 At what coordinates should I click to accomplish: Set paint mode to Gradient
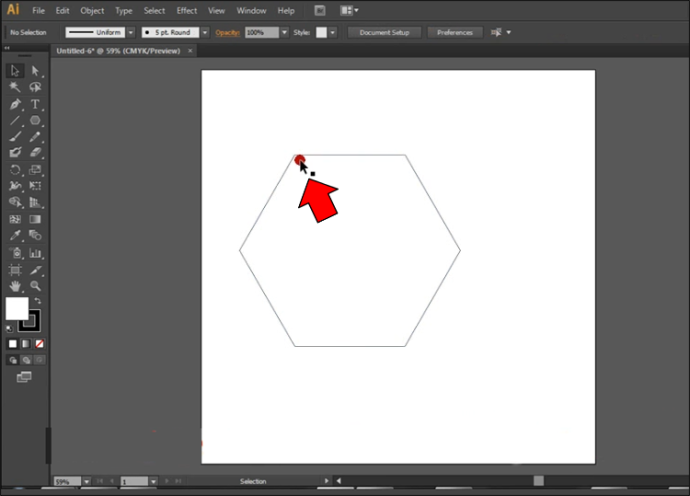coord(26,344)
